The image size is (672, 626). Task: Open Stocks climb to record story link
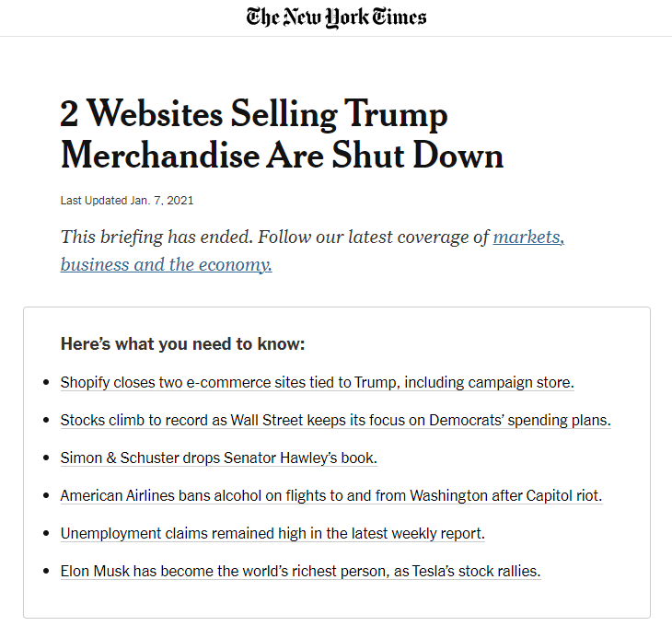336,420
